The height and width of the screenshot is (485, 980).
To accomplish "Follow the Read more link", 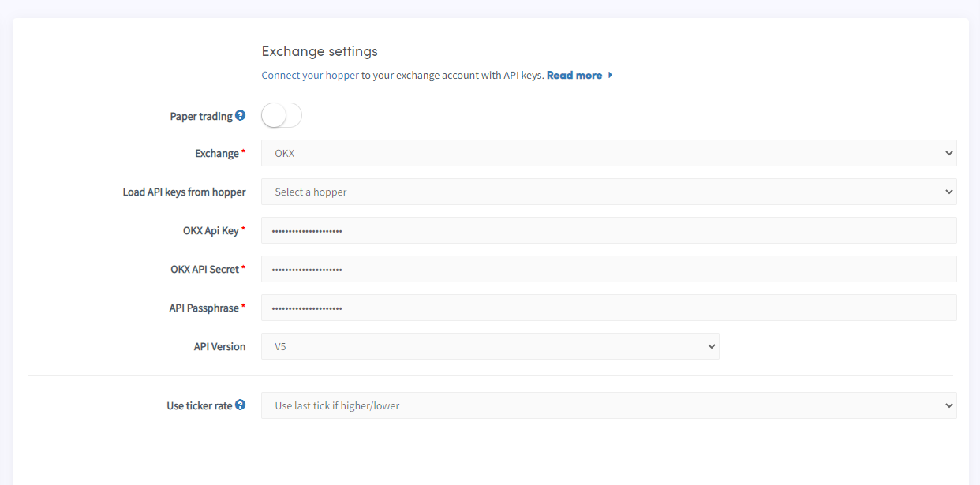I will pyautogui.click(x=574, y=76).
